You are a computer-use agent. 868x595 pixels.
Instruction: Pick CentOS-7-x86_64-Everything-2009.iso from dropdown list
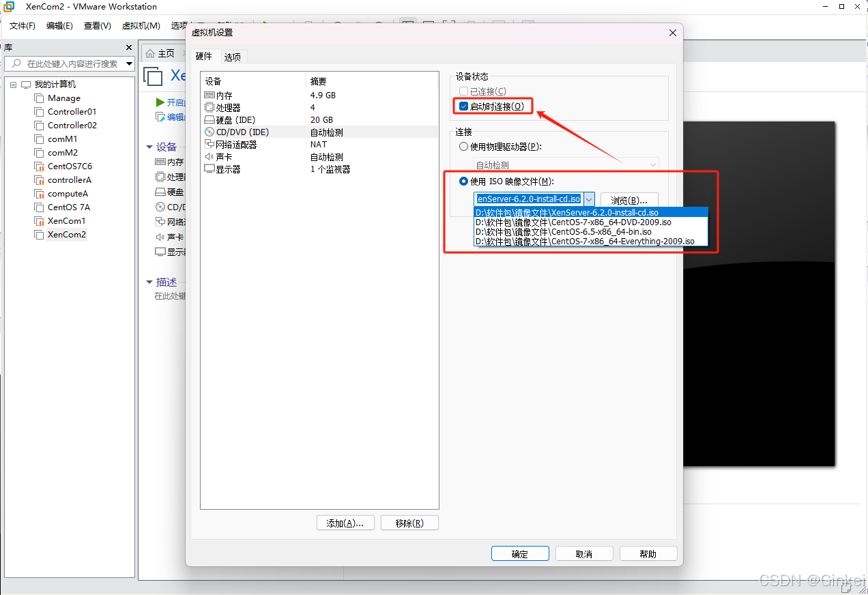click(x=591, y=241)
